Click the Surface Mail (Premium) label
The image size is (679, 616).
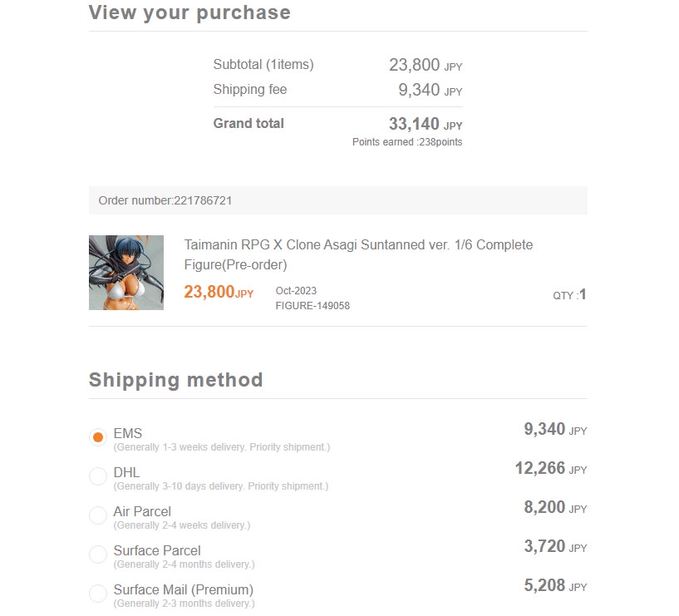(184, 589)
